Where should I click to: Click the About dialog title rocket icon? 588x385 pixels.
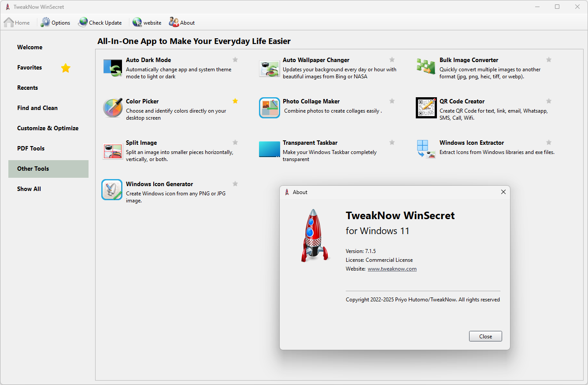tap(287, 192)
